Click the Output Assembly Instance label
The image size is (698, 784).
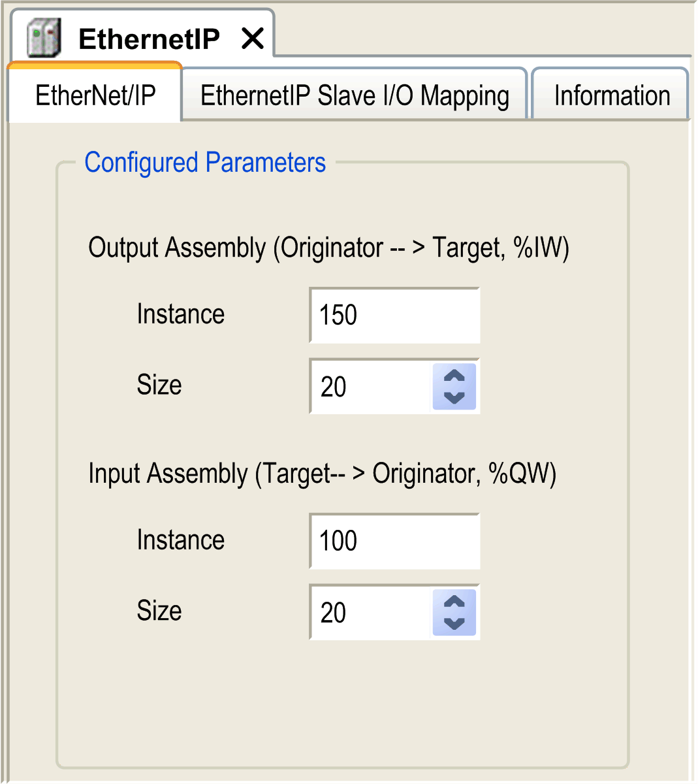click(180, 314)
